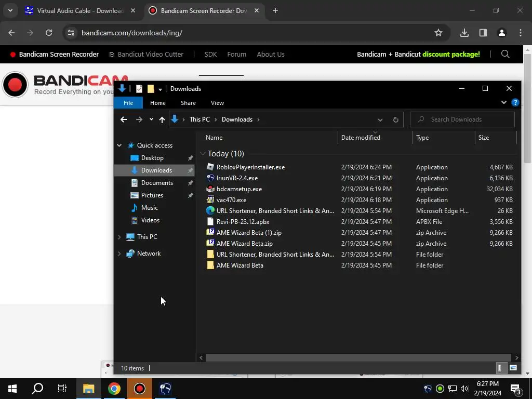This screenshot has width=532, height=399.
Task: Open Explorer help question mark icon
Action: coord(515,102)
